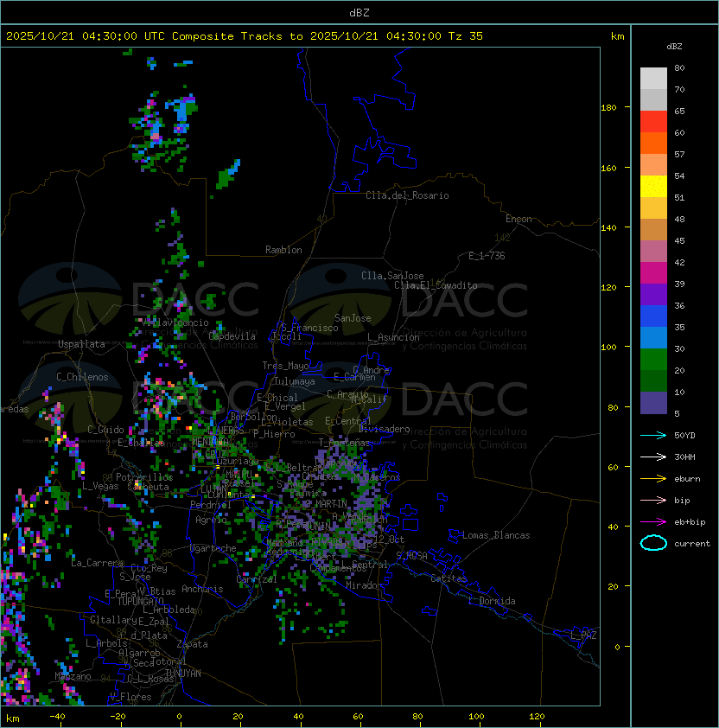Click the light gray swatch under 80
This screenshot has width=719, height=728.
pos(653,78)
